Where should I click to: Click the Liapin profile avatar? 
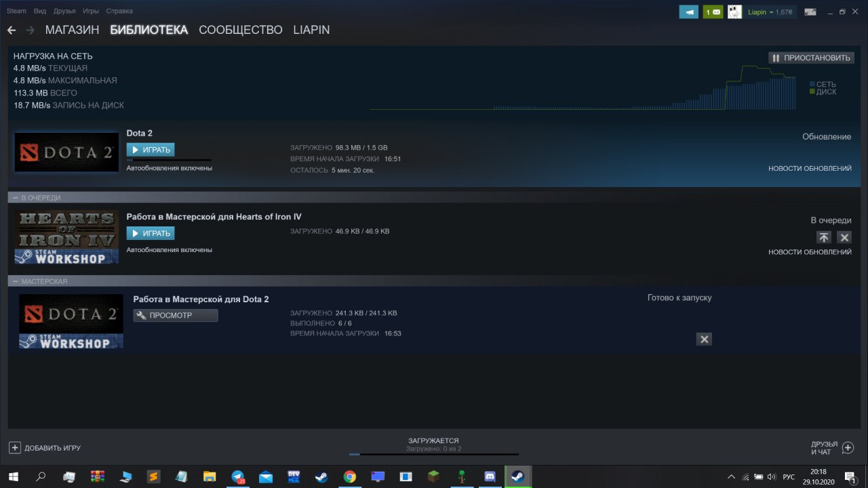pos(734,12)
